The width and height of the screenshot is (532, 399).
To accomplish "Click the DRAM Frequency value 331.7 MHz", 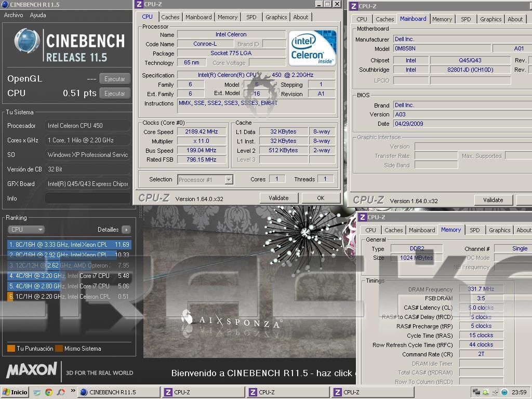I will [481, 289].
